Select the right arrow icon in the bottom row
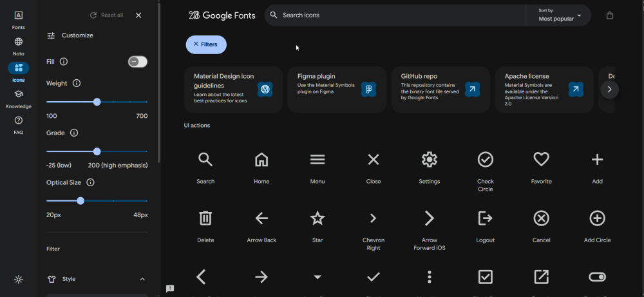Image resolution: width=644 pixels, height=297 pixels. (261, 277)
